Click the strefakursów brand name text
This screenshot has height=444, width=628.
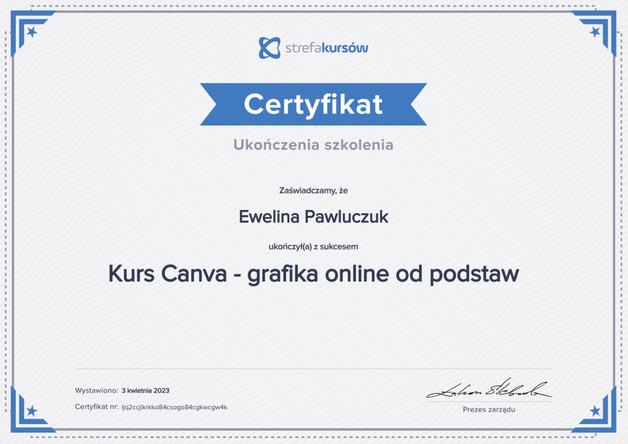point(326,48)
